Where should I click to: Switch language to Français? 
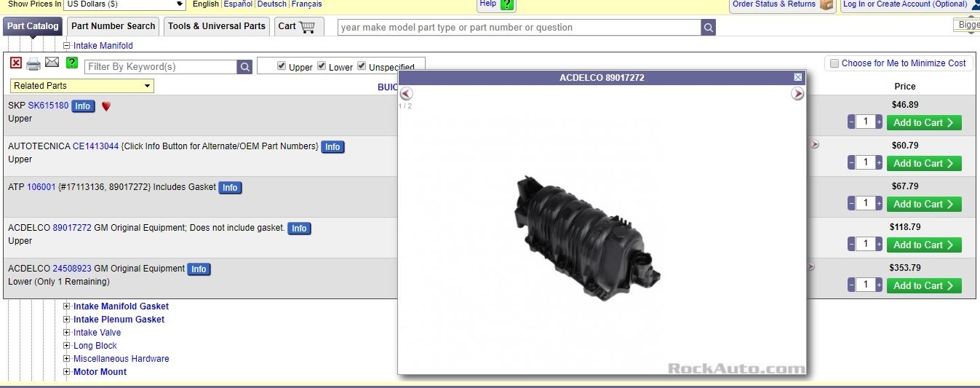point(307,4)
